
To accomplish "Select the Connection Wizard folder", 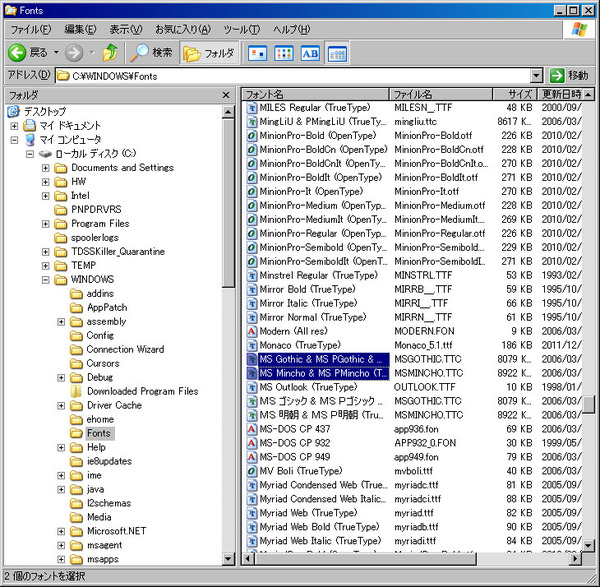I will coord(125,349).
